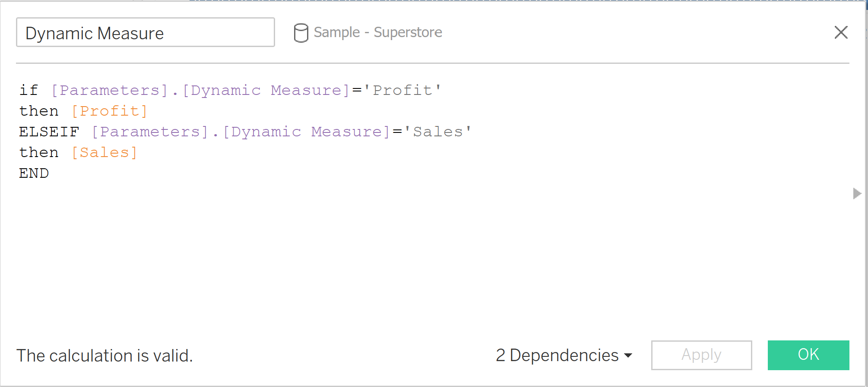Click the Dynamic Measure name field
Image resolution: width=868 pixels, height=387 pixels.
145,33
